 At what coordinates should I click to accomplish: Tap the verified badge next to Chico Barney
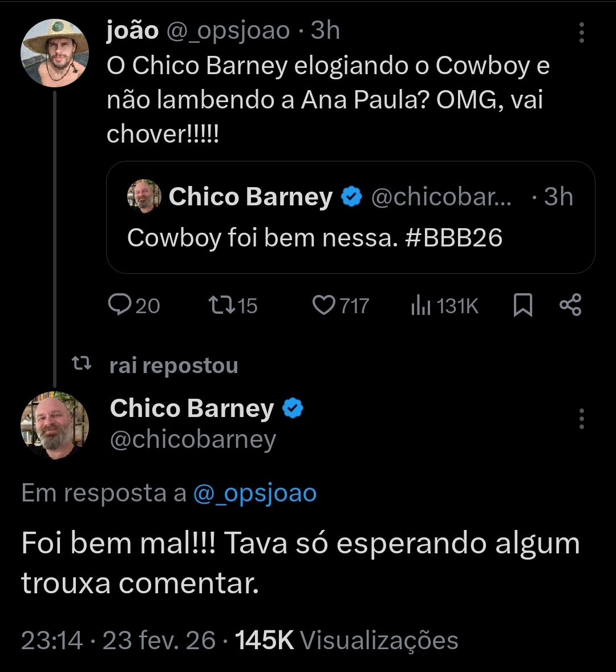(x=293, y=408)
